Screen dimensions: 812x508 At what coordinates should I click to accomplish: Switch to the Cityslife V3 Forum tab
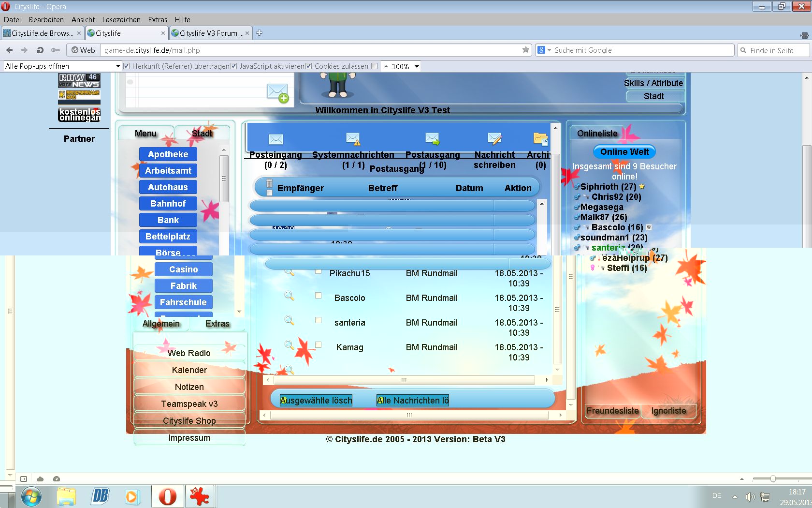click(209, 33)
